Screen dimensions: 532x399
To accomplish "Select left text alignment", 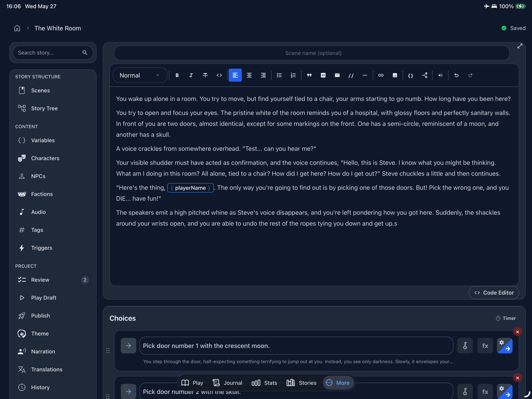I will (x=235, y=75).
